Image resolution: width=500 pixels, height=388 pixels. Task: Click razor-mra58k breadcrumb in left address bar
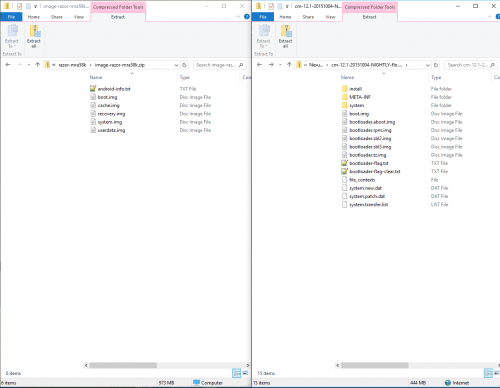[x=72, y=65]
